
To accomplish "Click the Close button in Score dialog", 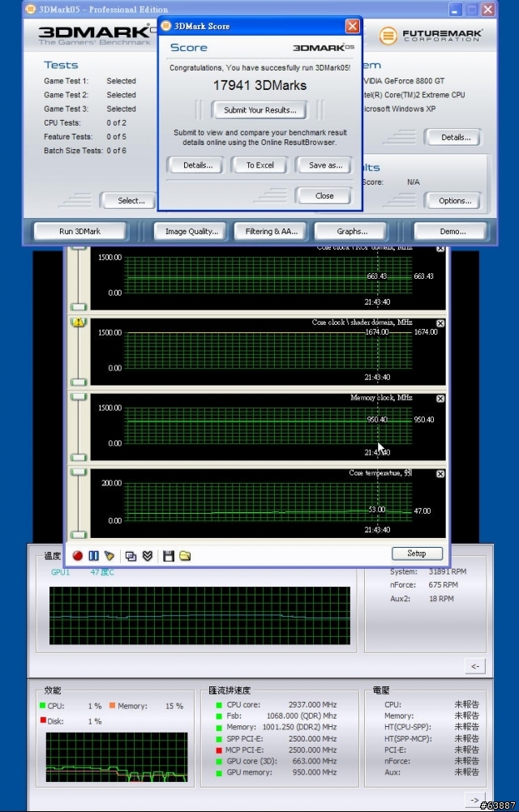I will (x=324, y=196).
